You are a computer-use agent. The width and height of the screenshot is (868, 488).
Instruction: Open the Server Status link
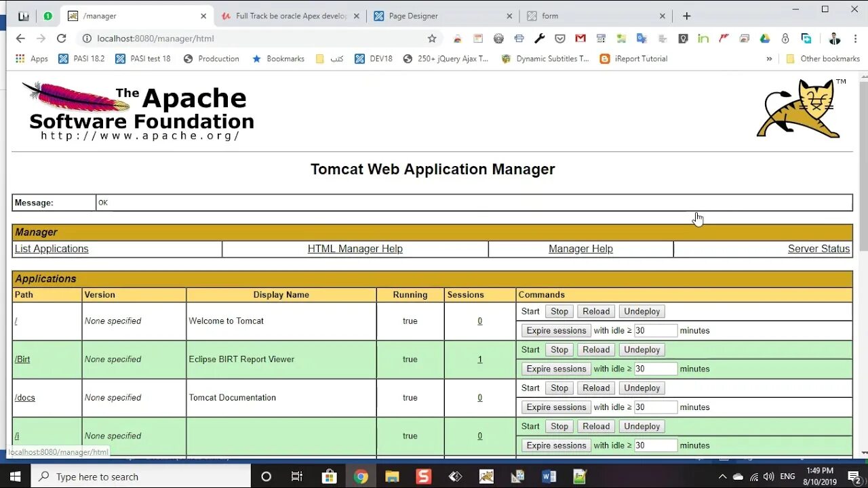point(818,249)
